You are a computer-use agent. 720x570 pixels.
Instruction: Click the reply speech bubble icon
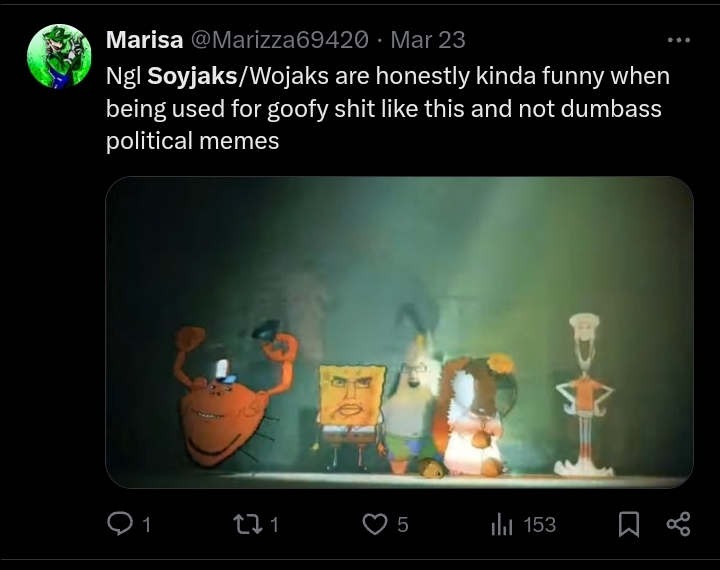119,524
